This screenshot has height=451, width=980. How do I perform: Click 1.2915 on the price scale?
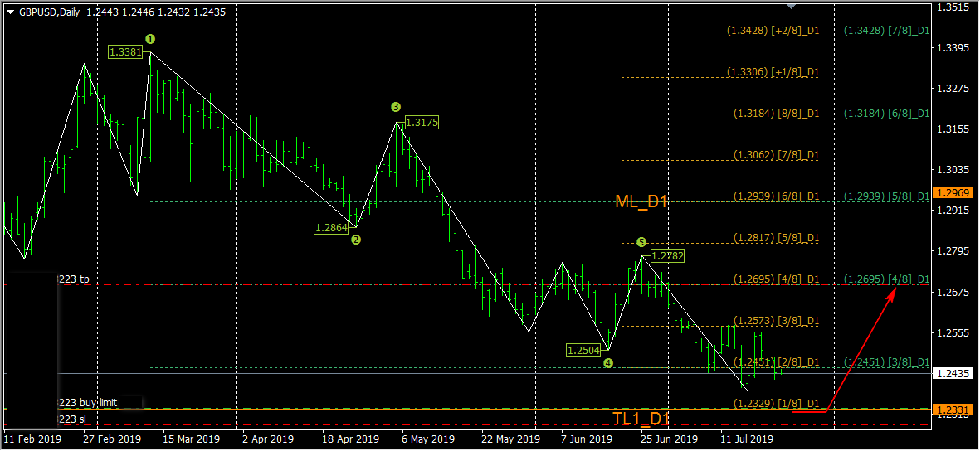953,211
